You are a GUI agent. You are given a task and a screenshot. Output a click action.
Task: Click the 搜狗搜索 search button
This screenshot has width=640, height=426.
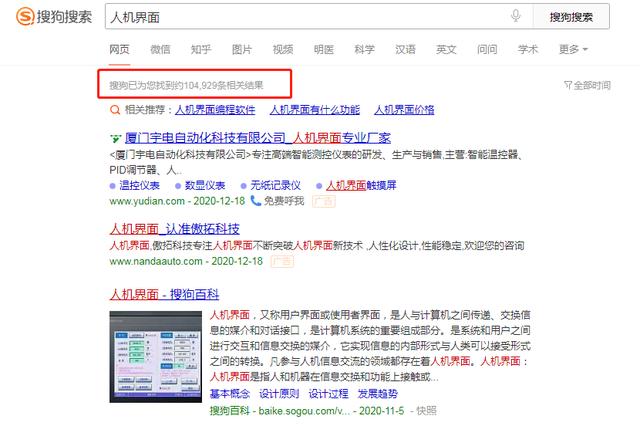point(571,17)
